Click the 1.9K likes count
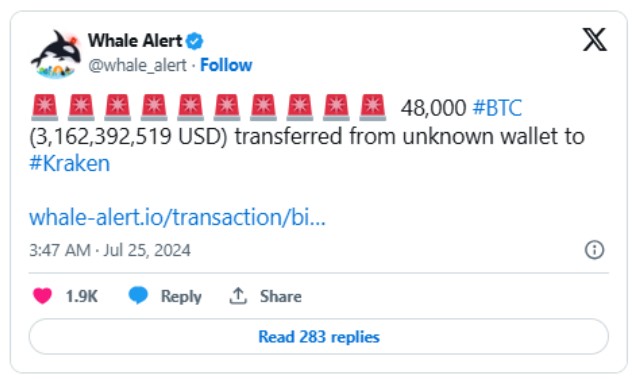Image resolution: width=639 pixels, height=379 pixels. (x=82, y=296)
